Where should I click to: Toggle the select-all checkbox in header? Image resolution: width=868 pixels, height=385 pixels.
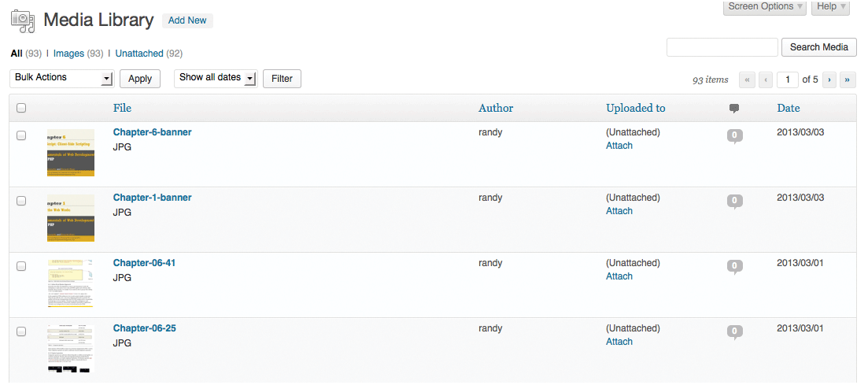tap(21, 109)
